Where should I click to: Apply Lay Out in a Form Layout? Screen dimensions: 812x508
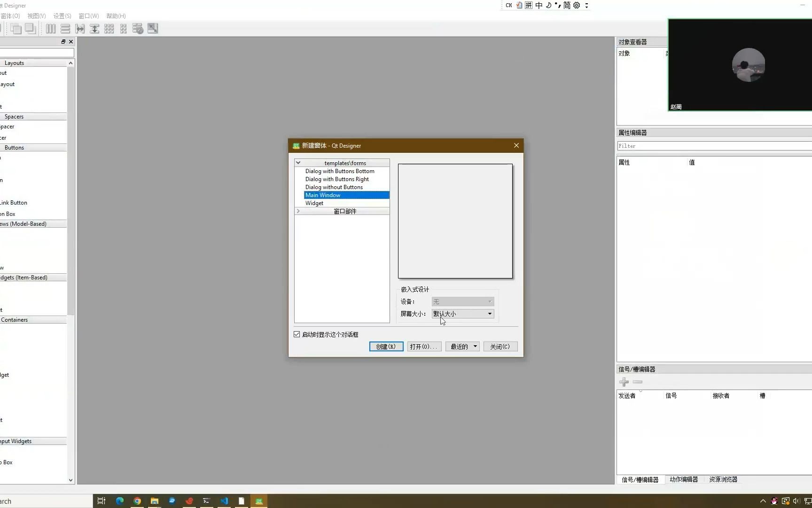click(124, 29)
